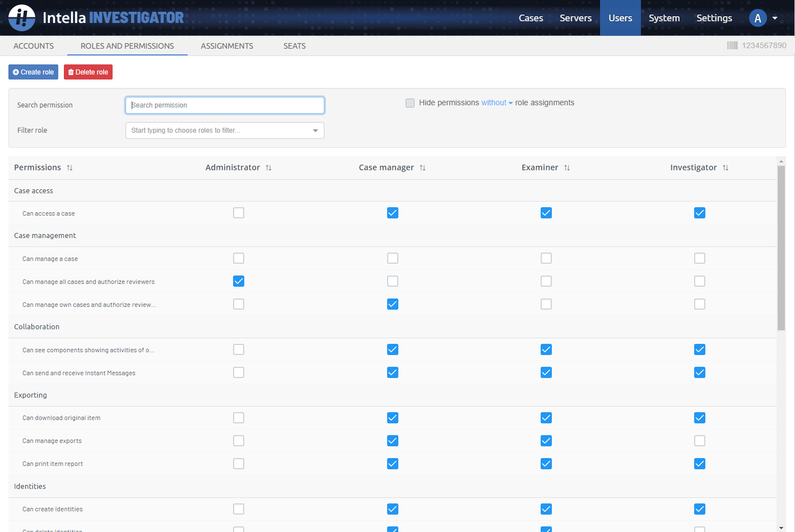
Task: Click the Examiner column sort icon
Action: pos(566,168)
